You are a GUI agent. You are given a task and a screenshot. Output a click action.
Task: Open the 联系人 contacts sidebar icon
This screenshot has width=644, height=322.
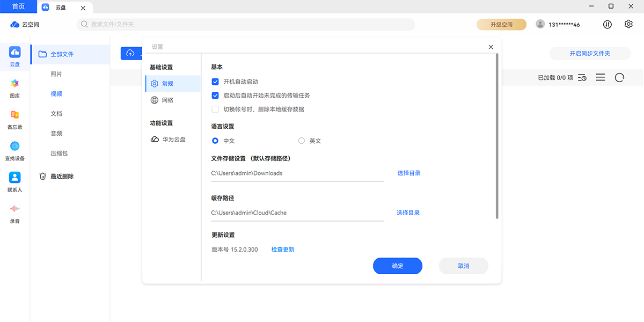(15, 178)
